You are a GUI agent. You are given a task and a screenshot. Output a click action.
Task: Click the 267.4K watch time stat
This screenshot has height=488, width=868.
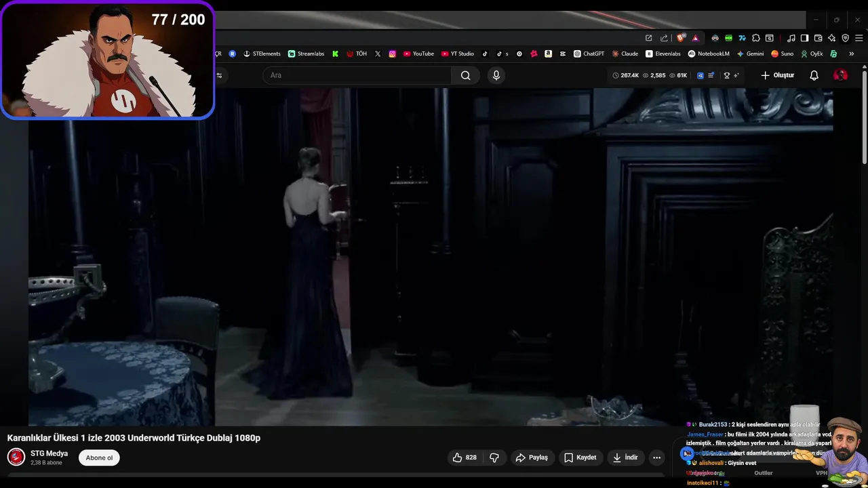point(625,75)
